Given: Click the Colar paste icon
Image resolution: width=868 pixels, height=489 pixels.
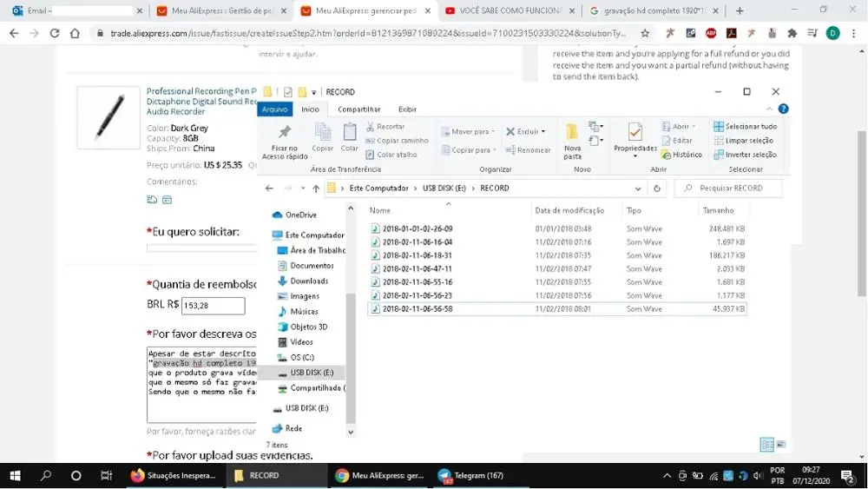Looking at the screenshot, I should point(349,137).
